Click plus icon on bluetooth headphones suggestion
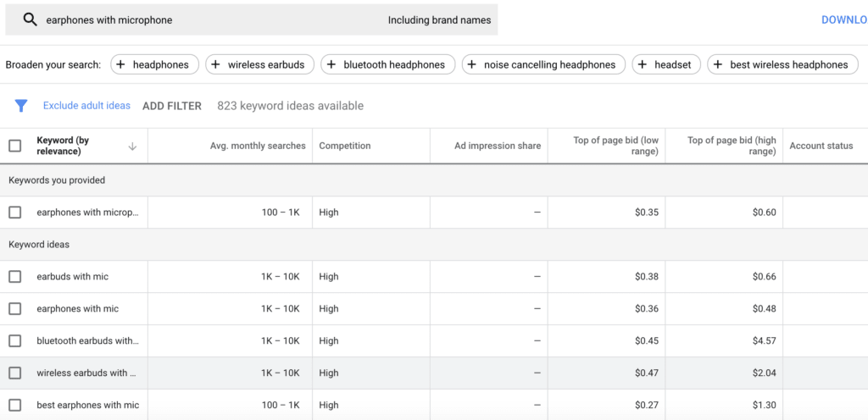Viewport: 868px width, 420px height. [x=331, y=64]
